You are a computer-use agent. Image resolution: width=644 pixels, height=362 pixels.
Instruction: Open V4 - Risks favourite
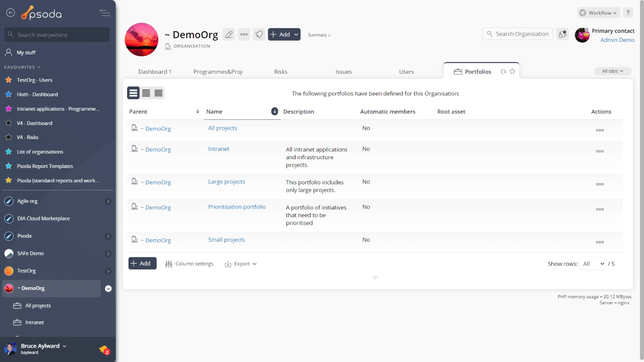pos(28,137)
